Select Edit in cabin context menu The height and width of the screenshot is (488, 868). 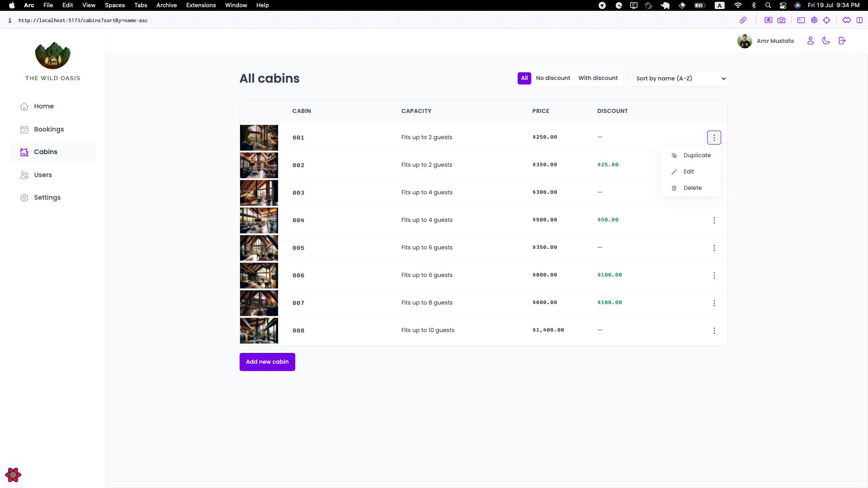[x=689, y=172]
